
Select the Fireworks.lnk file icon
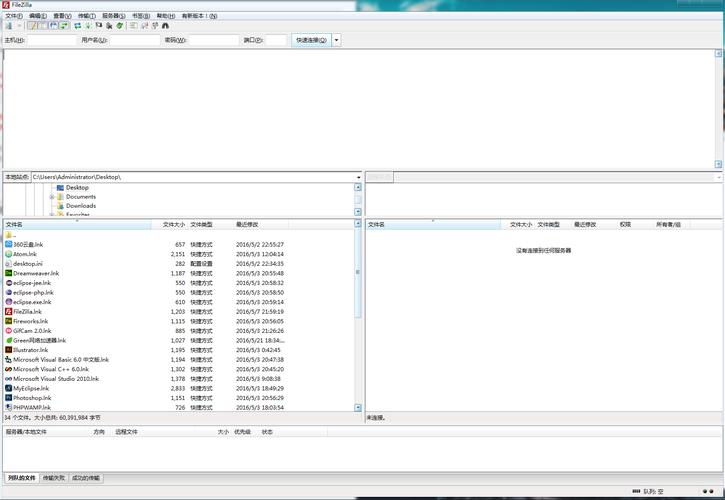[x=8, y=321]
